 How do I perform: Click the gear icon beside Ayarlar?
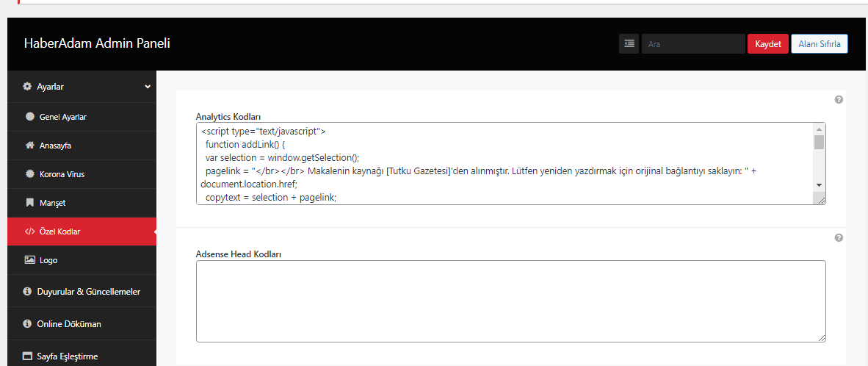26,87
